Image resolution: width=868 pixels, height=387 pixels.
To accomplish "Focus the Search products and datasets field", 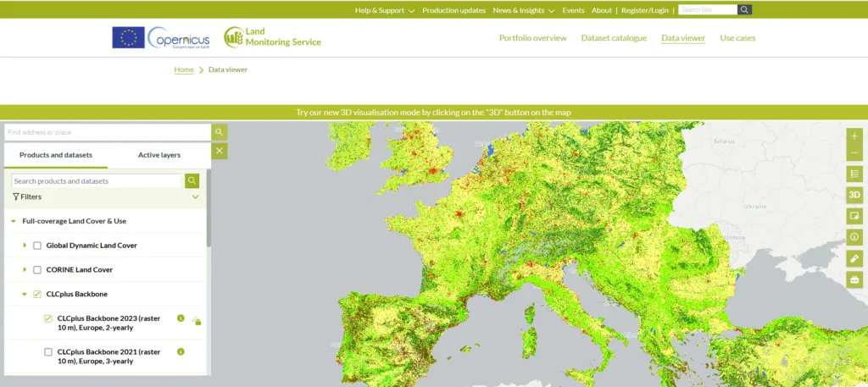I will [x=97, y=180].
